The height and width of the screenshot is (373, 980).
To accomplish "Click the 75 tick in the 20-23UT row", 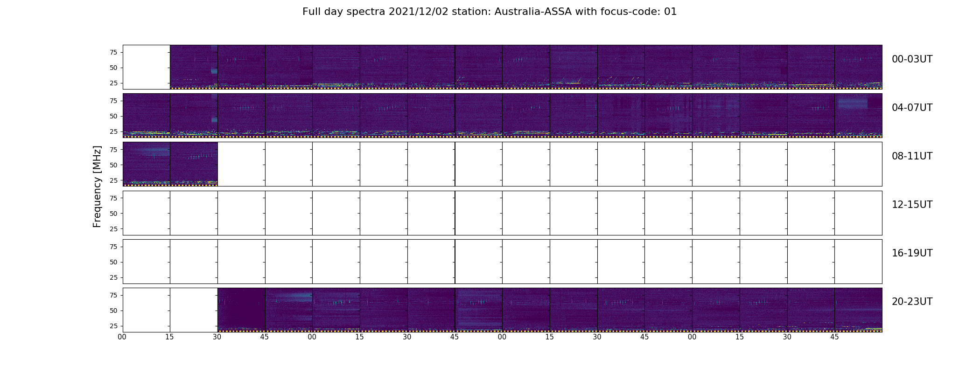I will coord(113,296).
